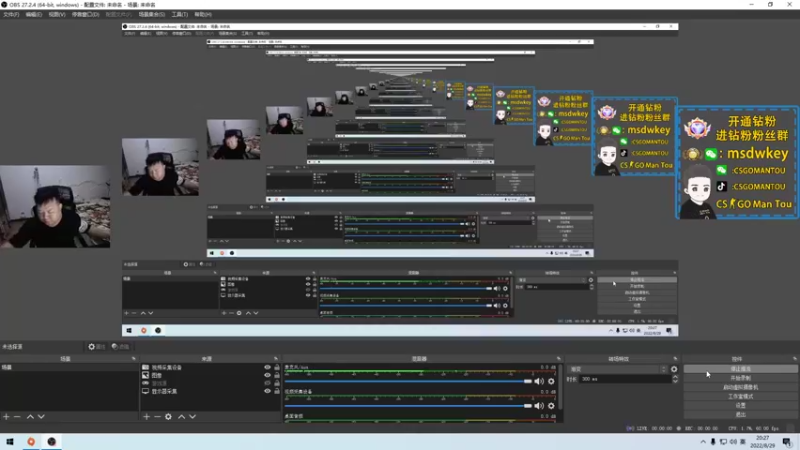Screen dimensions: 800x450
Task: Open the 编辑(E) menu
Action: click(34, 14)
